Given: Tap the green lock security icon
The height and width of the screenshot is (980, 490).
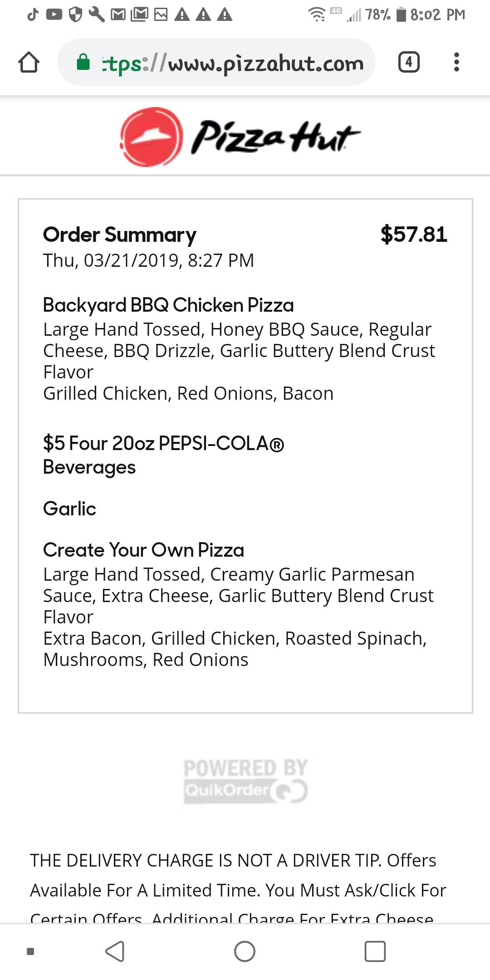Looking at the screenshot, I should point(83,62).
